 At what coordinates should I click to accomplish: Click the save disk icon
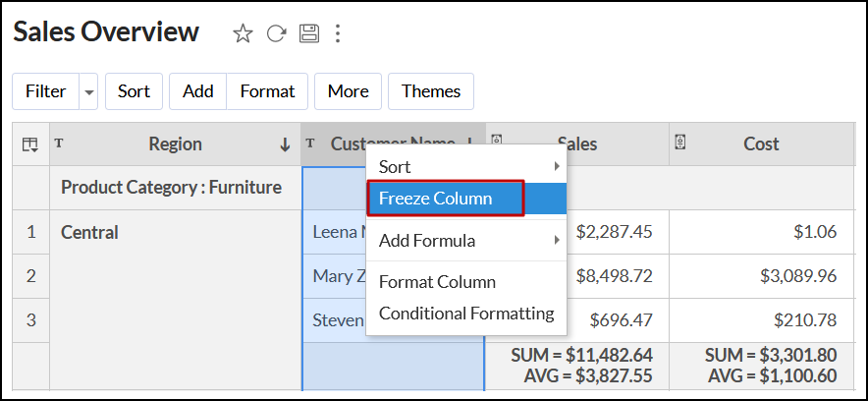click(308, 34)
